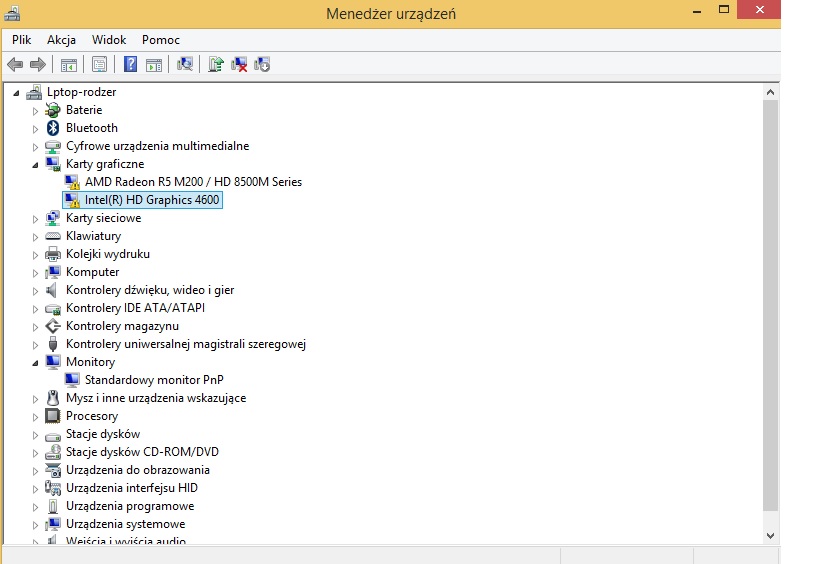Collapse the Lptop-rodzer root node
819x564 pixels.
click(x=16, y=93)
